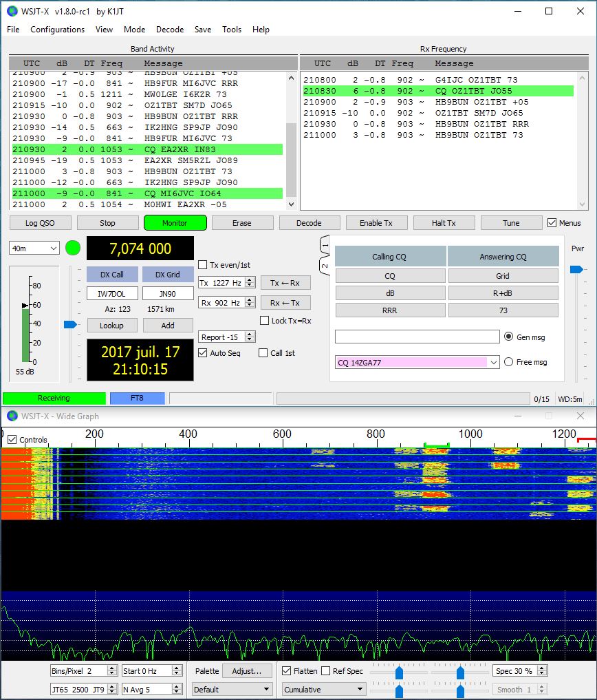Open the Default palette dropdown
597x700 pixels.
232,689
